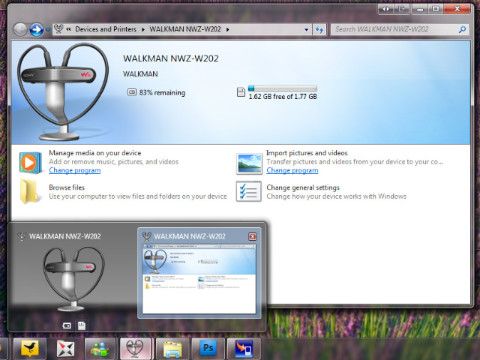Click the Windows Media Player icon
Viewport: 480px width, 360px height.
click(x=30, y=162)
